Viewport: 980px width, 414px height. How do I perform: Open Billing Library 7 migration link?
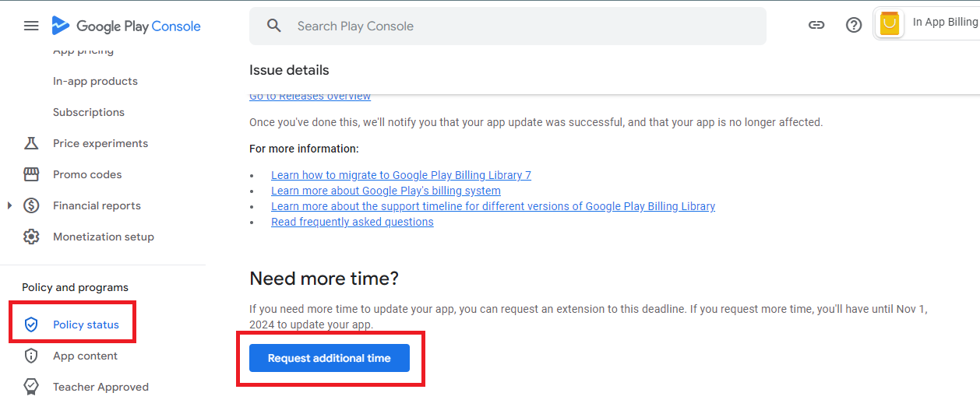point(401,175)
